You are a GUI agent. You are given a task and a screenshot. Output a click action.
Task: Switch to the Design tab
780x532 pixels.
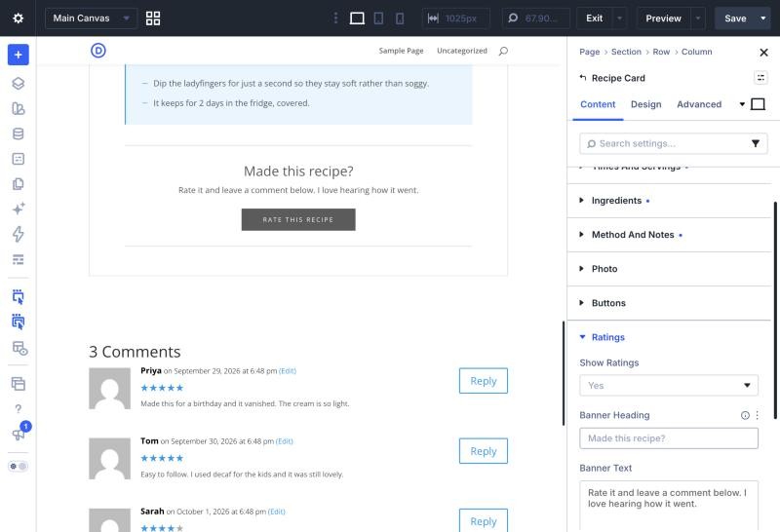coord(645,104)
